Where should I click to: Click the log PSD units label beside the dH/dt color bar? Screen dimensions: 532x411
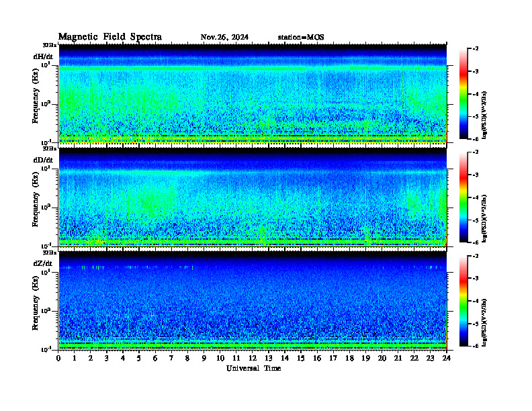click(485, 115)
